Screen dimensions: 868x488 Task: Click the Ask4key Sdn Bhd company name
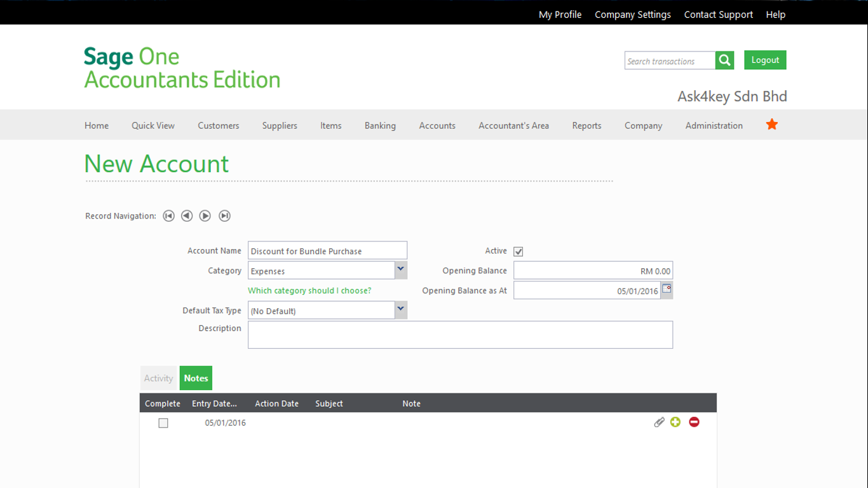click(x=732, y=97)
